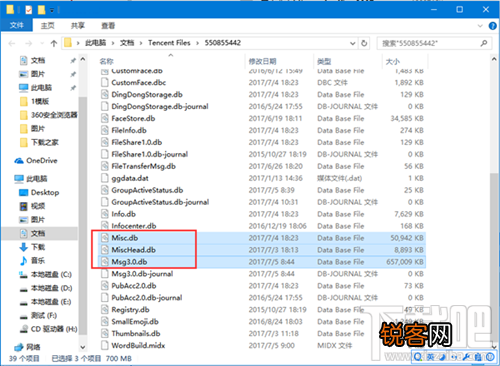Select GroupActiveStatus.db file
Image resolution: width=500 pixels, height=366 pixels.
(x=147, y=190)
